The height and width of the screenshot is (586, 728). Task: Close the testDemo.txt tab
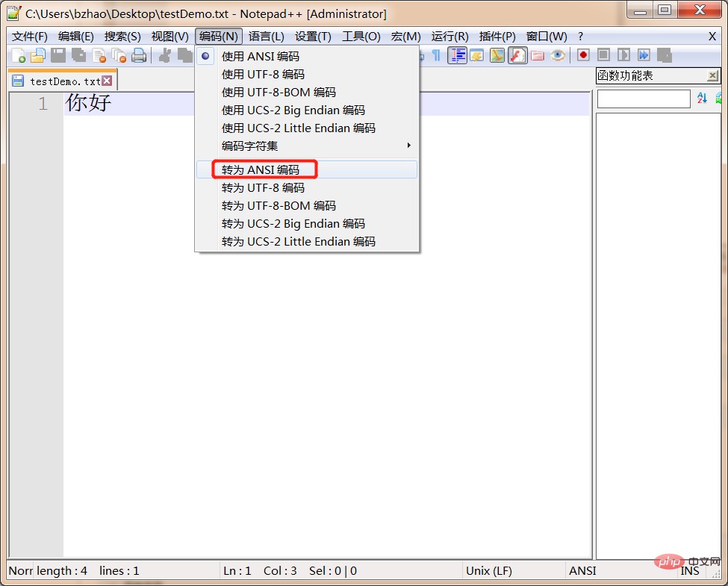pos(108,81)
